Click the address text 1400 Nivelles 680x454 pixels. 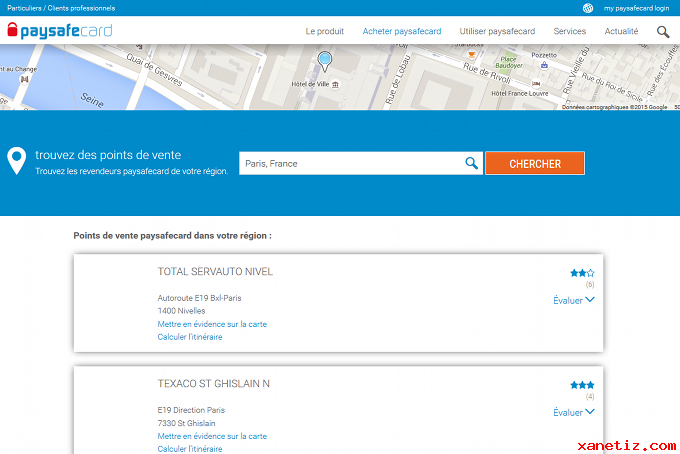pos(181,311)
